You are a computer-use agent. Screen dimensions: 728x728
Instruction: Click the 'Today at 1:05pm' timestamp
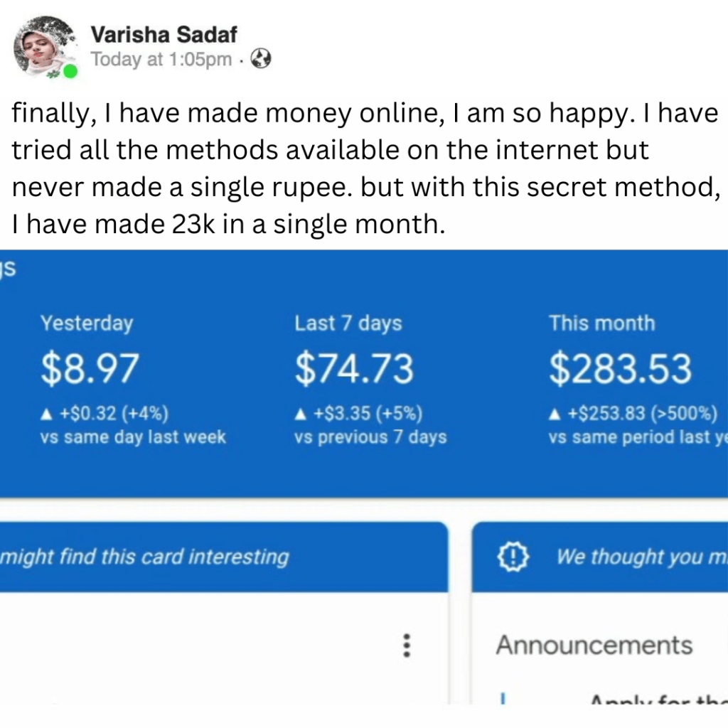coord(161,60)
